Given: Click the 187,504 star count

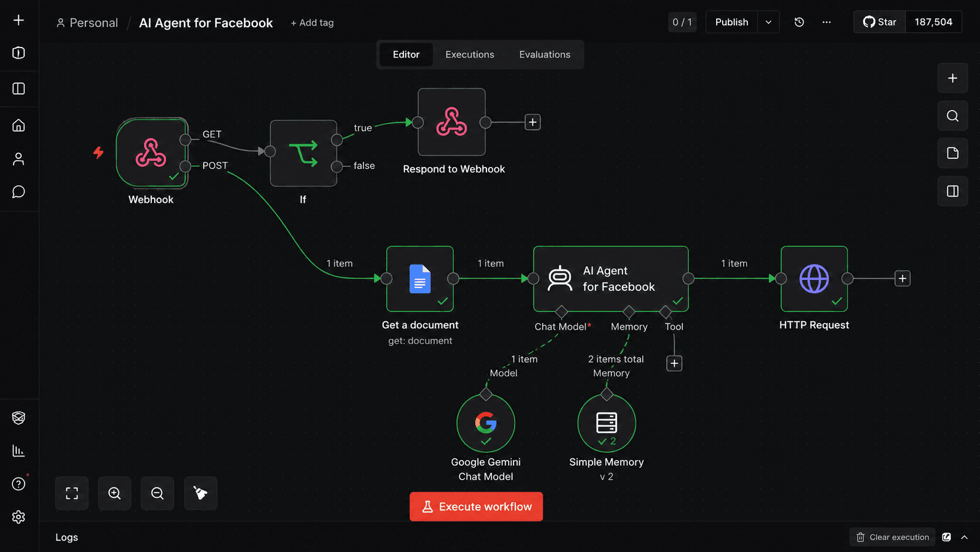Looking at the screenshot, I should (x=933, y=22).
